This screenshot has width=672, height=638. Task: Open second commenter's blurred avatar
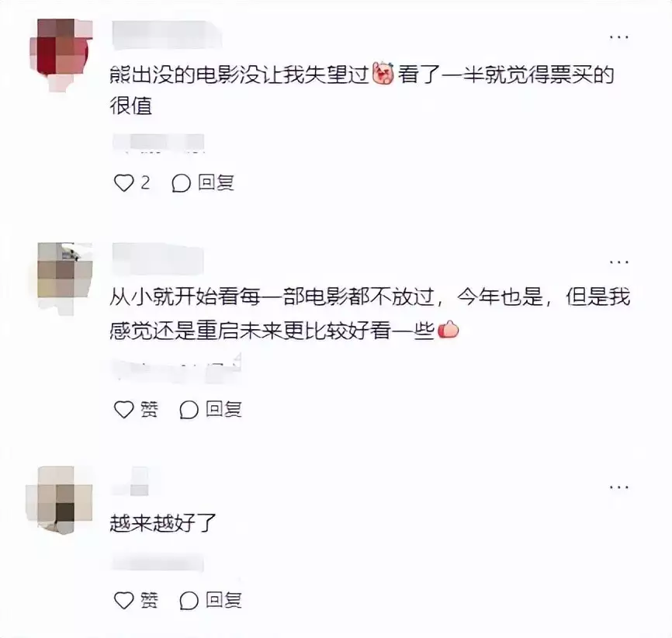64,278
